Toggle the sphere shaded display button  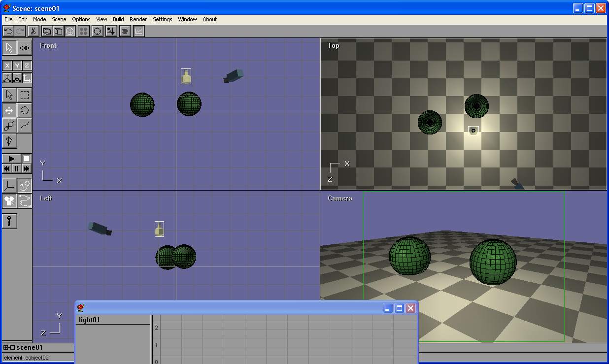[70, 31]
